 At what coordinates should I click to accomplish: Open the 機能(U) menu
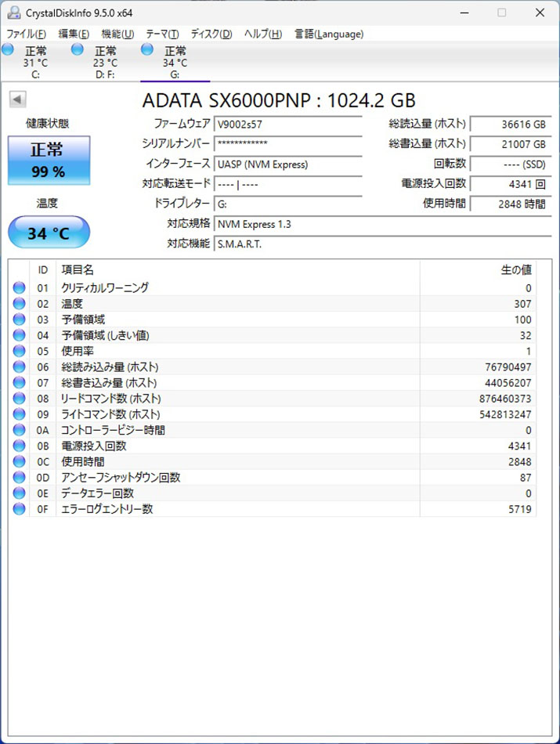(x=117, y=34)
